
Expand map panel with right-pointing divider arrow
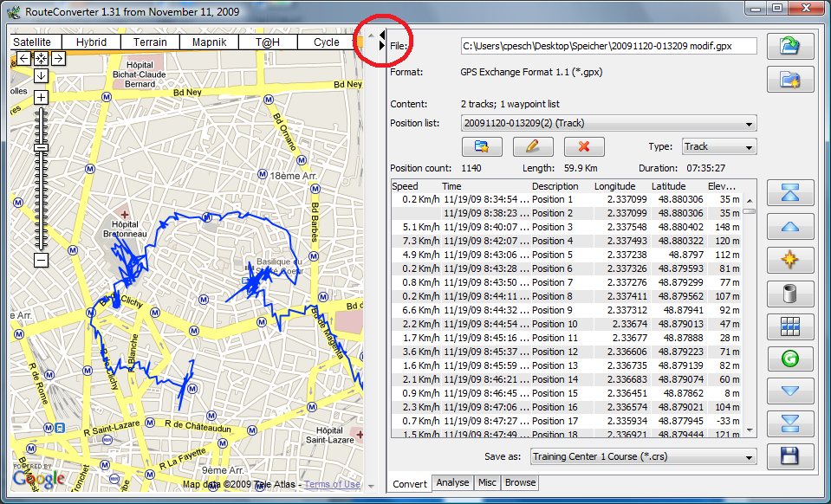(382, 46)
